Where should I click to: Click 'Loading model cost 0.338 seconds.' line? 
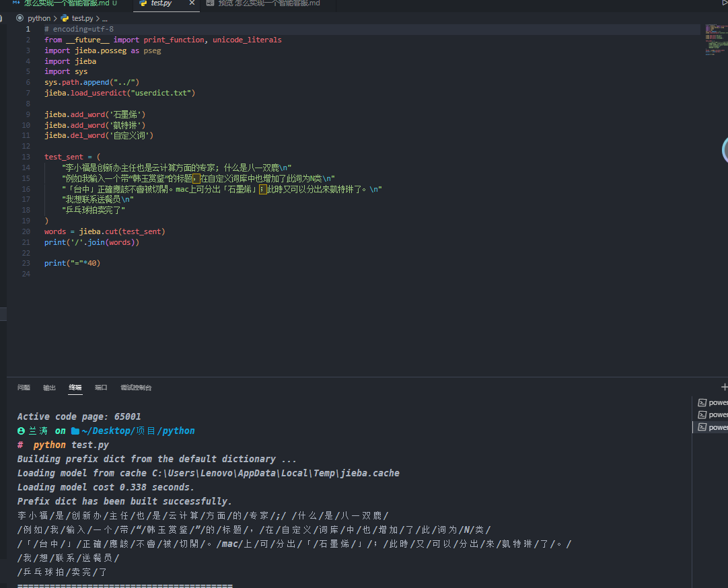click(106, 487)
